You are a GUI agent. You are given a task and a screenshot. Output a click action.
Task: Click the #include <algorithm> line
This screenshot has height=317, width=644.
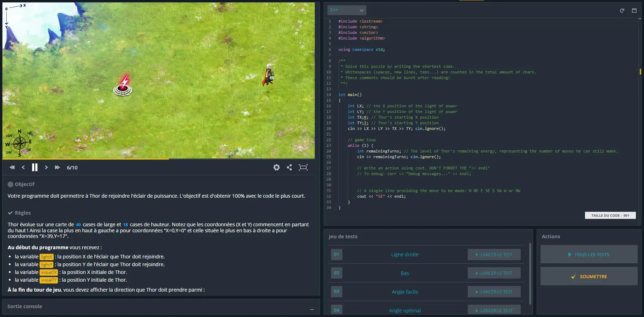[361, 38]
